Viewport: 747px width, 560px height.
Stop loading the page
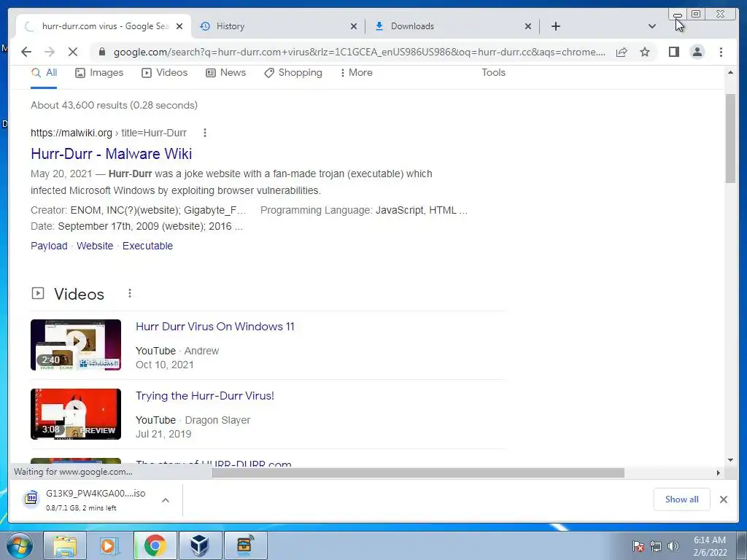click(73, 52)
